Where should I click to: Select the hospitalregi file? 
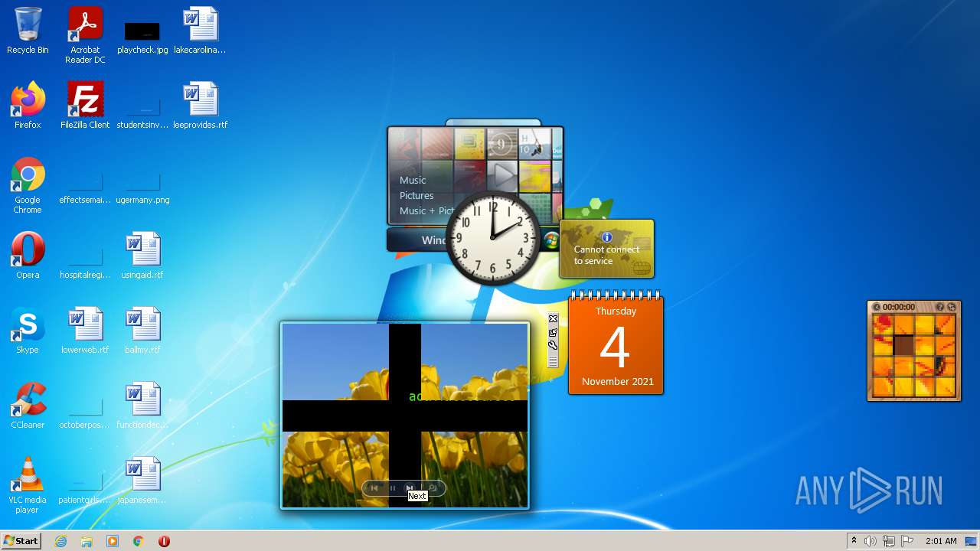pos(85,264)
